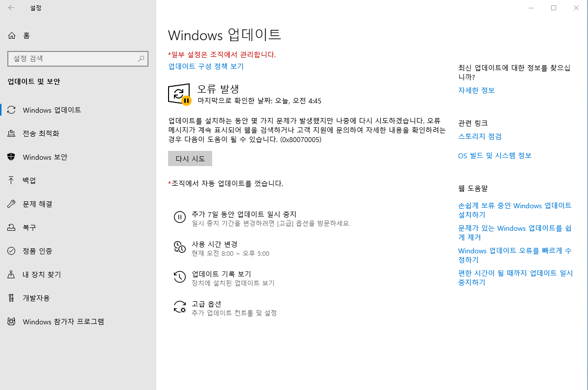Click the back arrow in Settings header
The width and height of the screenshot is (588, 390).
coord(11,8)
